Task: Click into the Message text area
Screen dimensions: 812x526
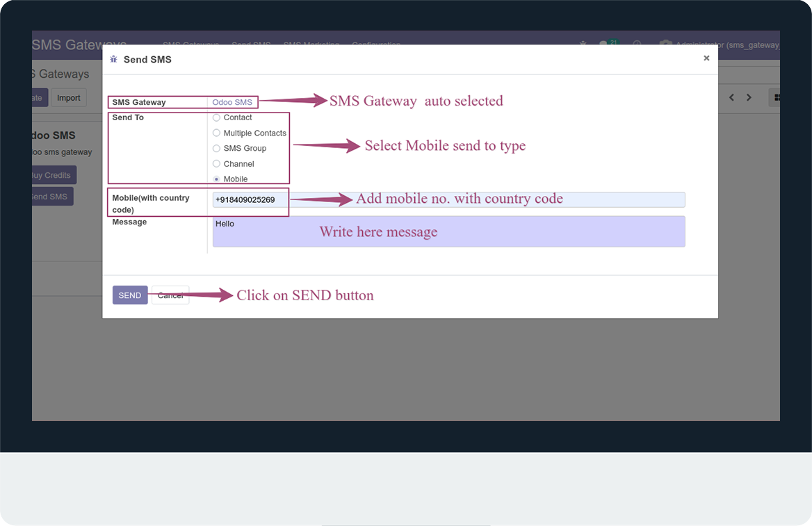Action: 448,231
